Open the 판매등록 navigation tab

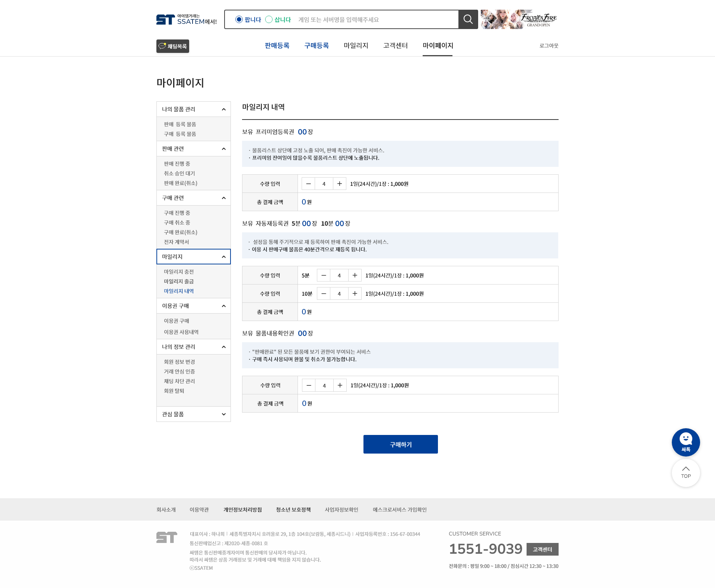277,45
